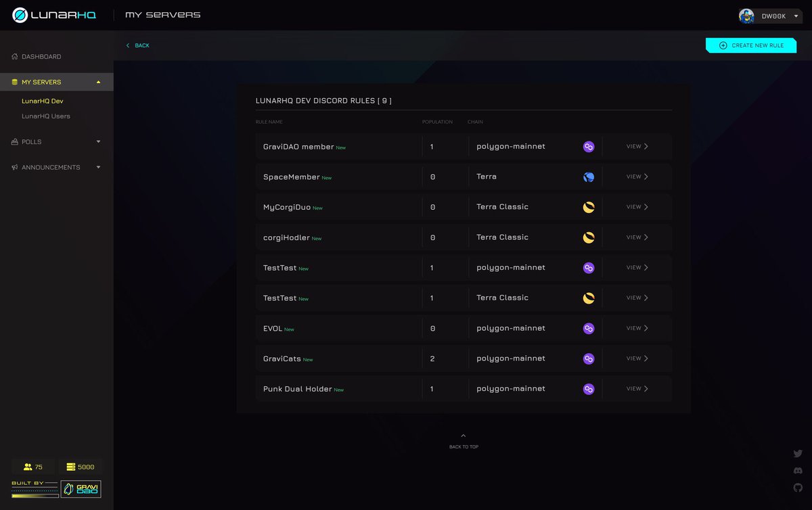Screen dimensions: 812x510
Task: View the Punk Dual Holder rule
Action: pyautogui.click(x=637, y=389)
